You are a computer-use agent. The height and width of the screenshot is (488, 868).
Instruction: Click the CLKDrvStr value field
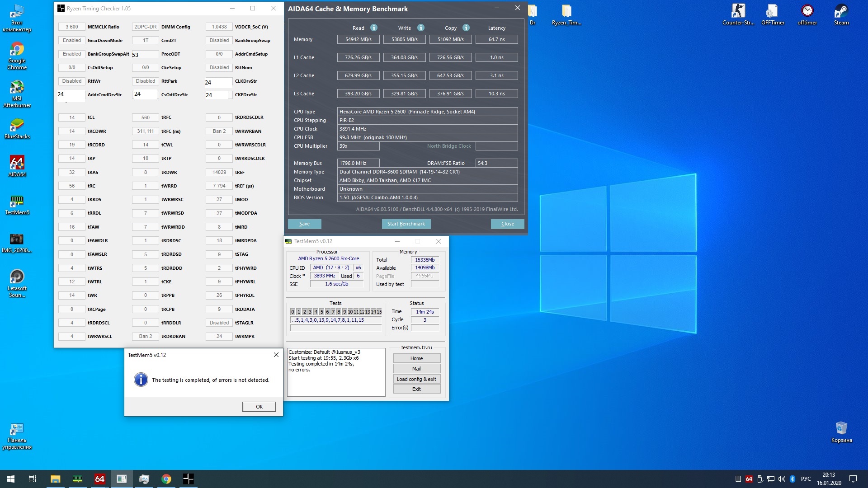(218, 82)
